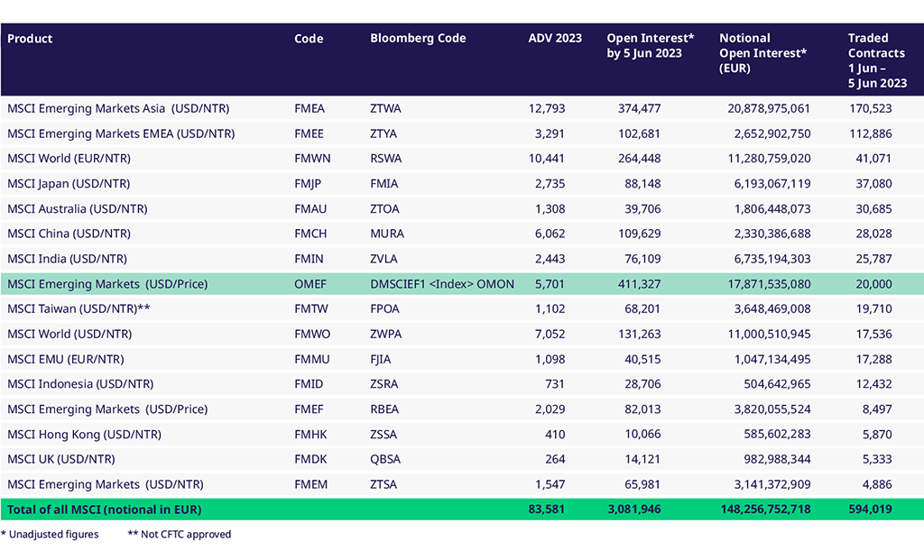
Task: Select the RSWA Bloomberg code
Action: tap(386, 159)
